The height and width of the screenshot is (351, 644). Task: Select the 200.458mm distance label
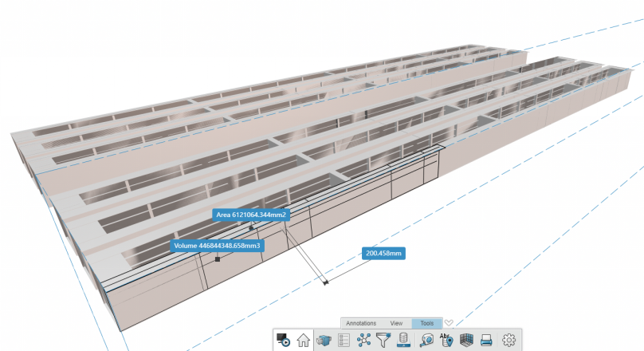(x=384, y=253)
